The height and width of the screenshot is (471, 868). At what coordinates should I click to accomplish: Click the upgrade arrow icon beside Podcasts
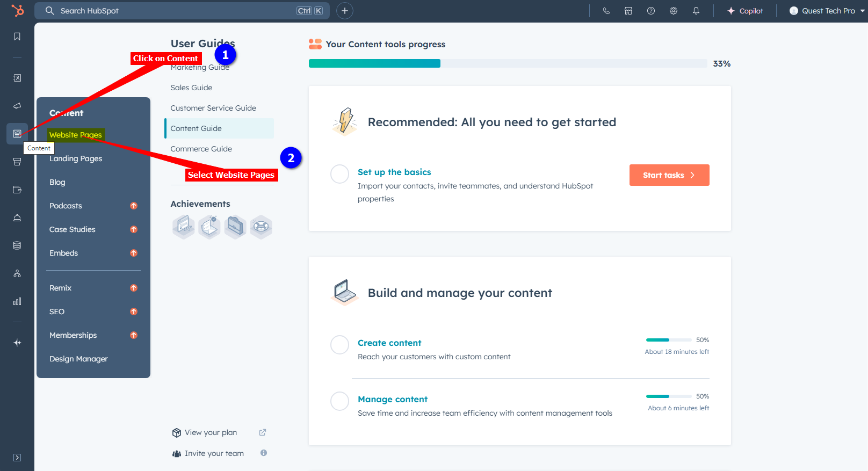[x=134, y=206]
